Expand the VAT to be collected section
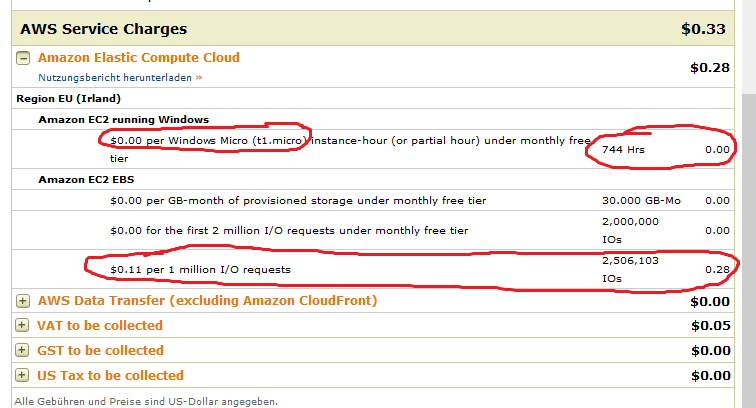 click(x=22, y=325)
